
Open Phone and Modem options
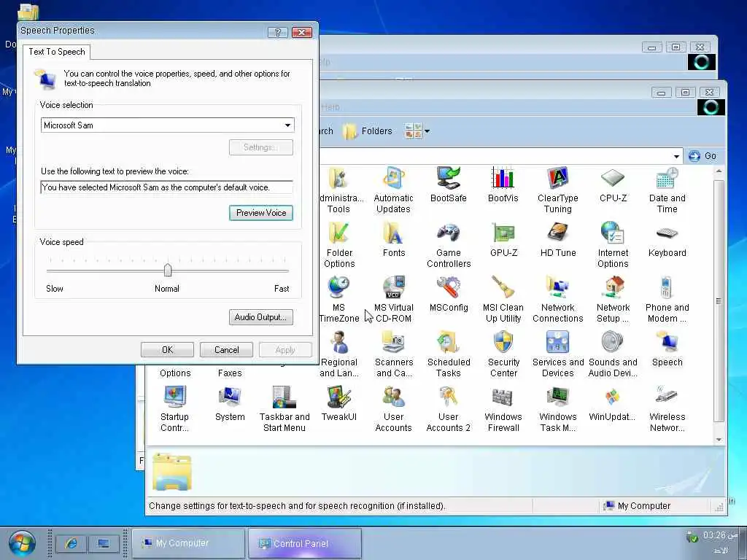[667, 300]
